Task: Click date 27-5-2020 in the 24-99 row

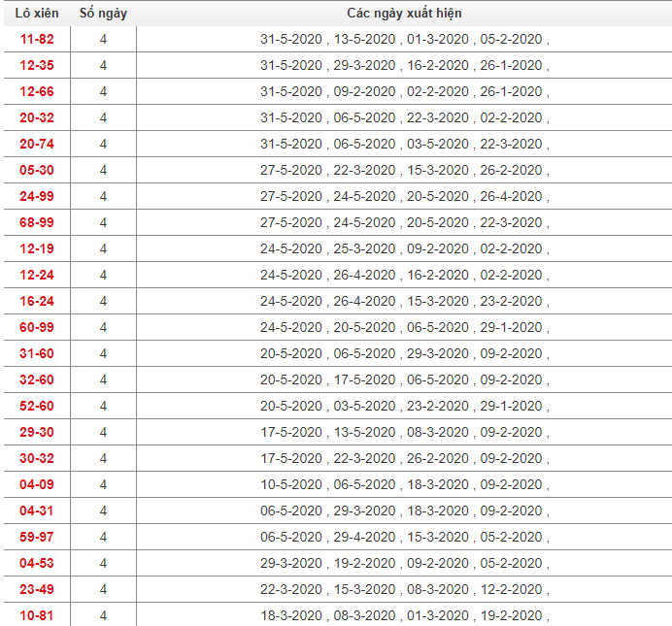Action: click(291, 196)
